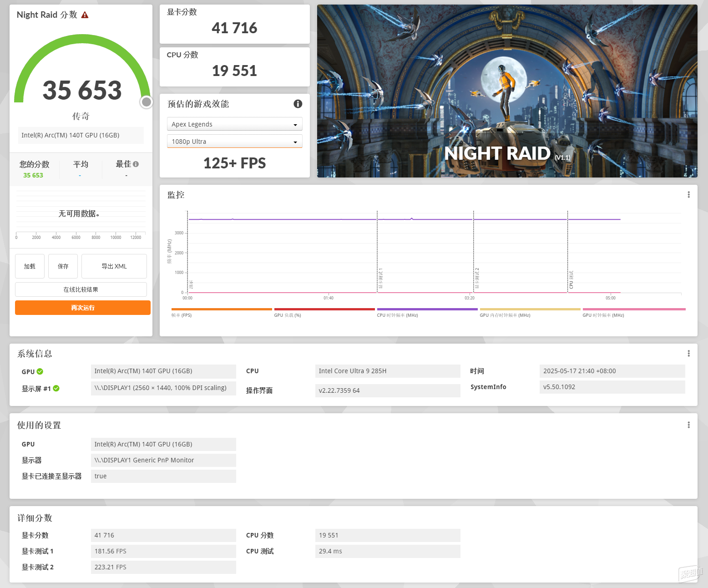
Task: Open the three-dot menu of system info panel
Action: 688,354
